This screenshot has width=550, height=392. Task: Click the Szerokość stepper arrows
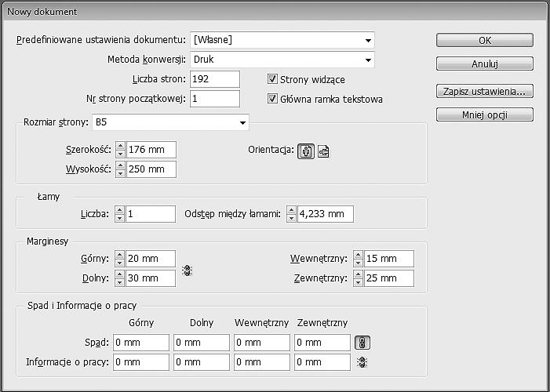[x=120, y=150]
